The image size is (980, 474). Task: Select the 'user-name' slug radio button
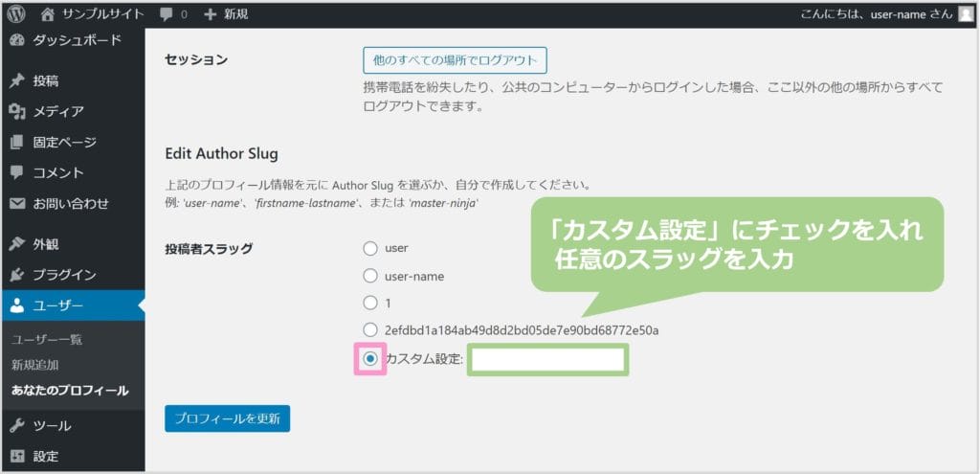click(x=370, y=276)
